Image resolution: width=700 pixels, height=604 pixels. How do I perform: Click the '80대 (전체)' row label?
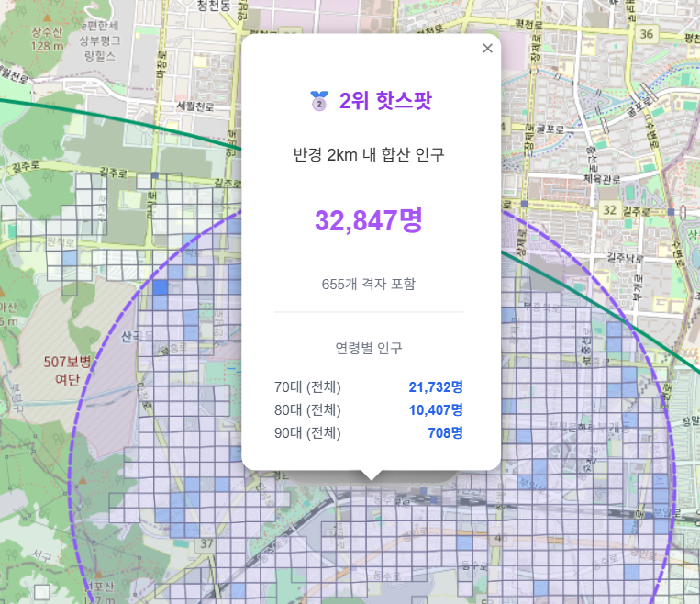(x=307, y=410)
